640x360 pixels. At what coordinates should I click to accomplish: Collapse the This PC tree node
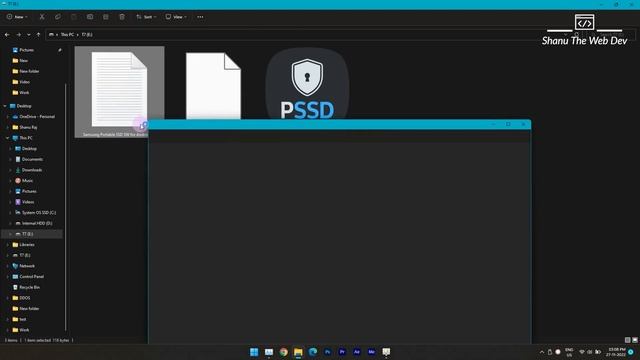tap(7, 138)
